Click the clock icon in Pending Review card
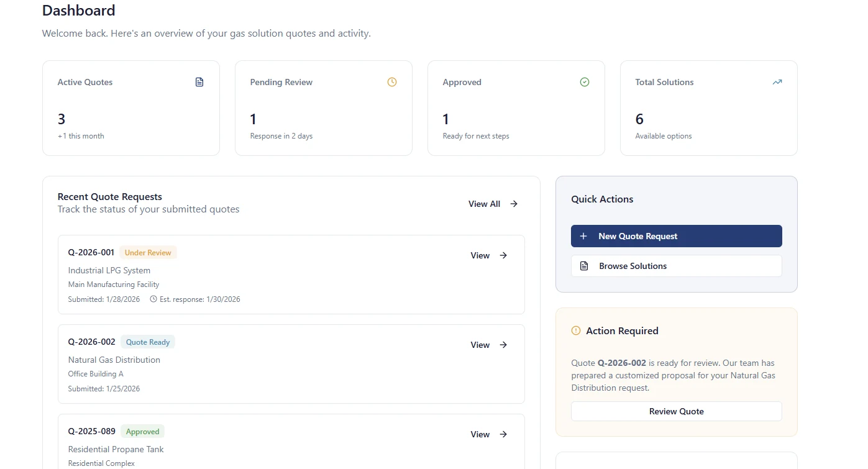This screenshot has height=469, width=868. click(x=392, y=82)
